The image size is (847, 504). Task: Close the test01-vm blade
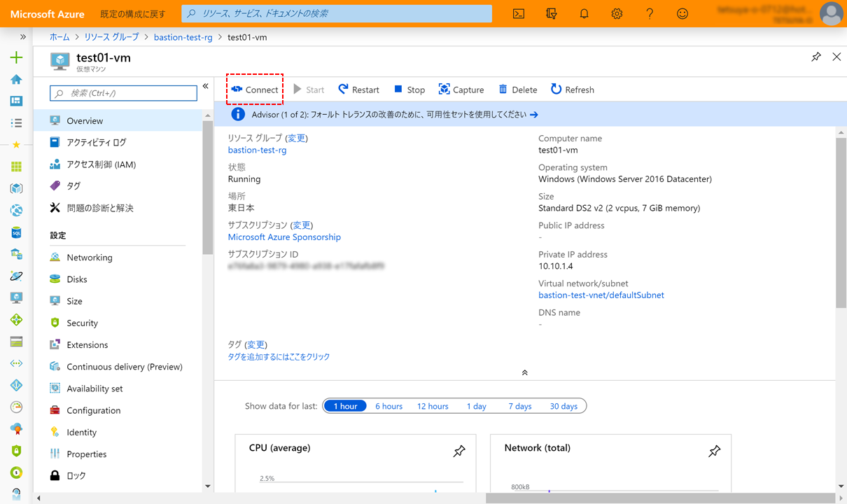(836, 57)
